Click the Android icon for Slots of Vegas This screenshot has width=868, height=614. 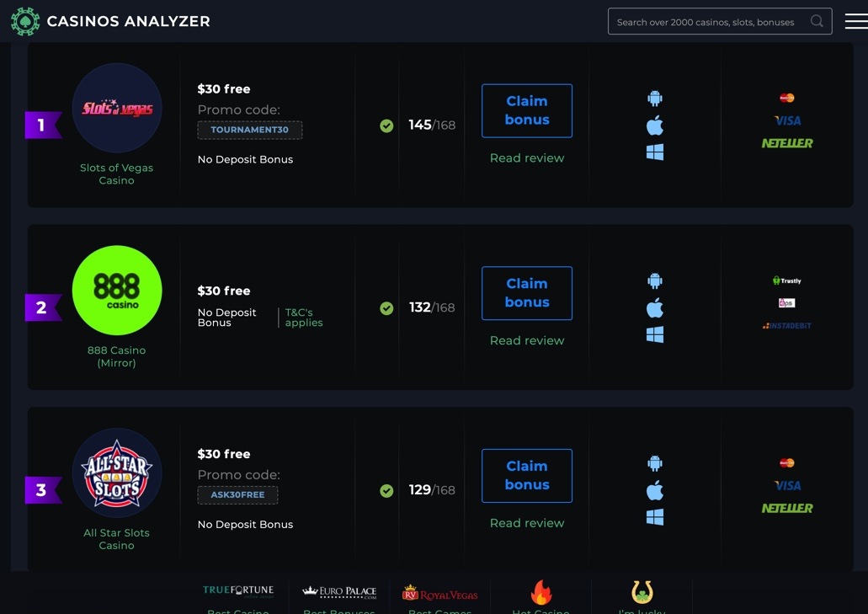point(655,99)
